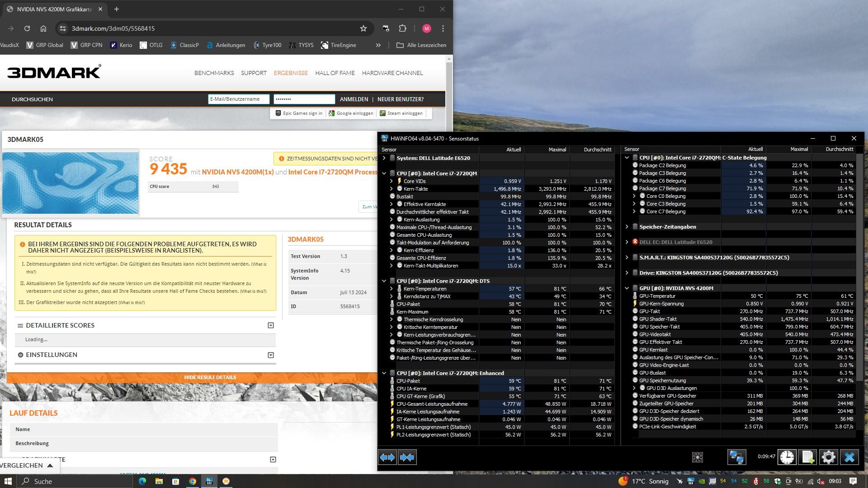Click the password input field
Screen dimensions: 868x488
click(x=304, y=99)
